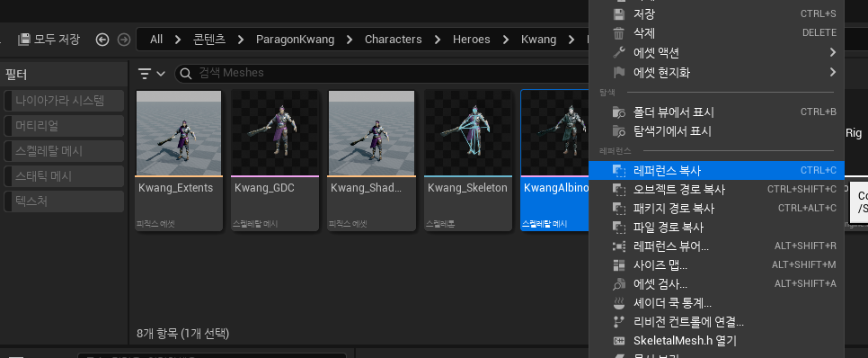Expand breadcrumb arrow after ParagonKwang

click(350, 40)
